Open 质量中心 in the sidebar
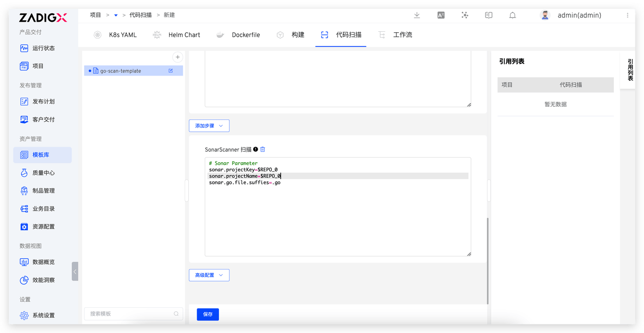This screenshot has height=333, width=644. 43,173
